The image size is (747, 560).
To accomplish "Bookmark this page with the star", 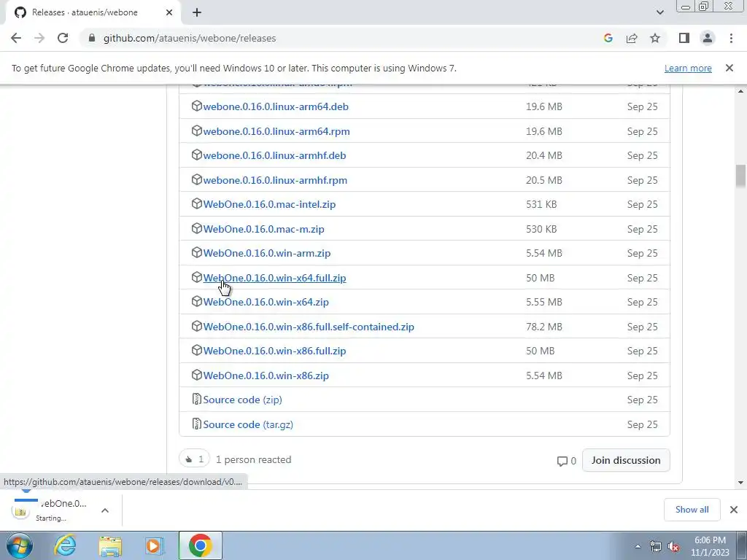I will click(655, 38).
